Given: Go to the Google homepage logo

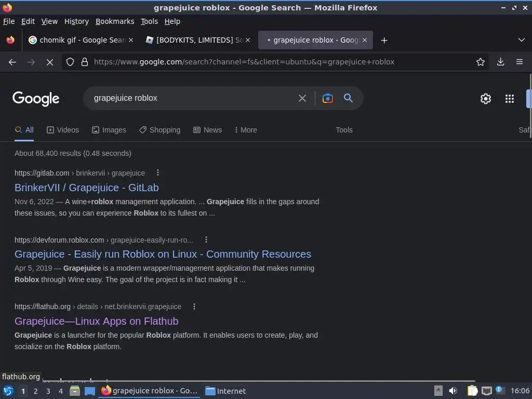Looking at the screenshot, I should tap(36, 99).
